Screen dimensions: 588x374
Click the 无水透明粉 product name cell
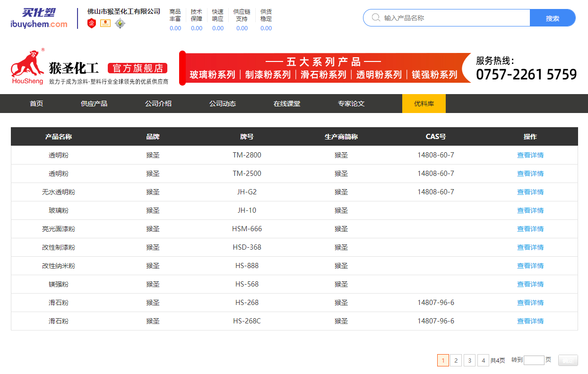(x=59, y=192)
